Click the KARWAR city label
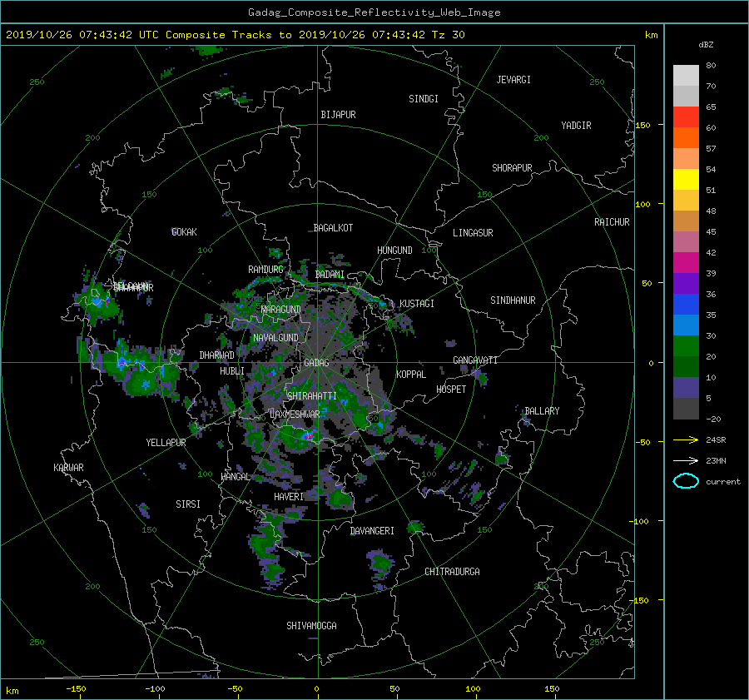This screenshot has height=700, width=749. [68, 468]
